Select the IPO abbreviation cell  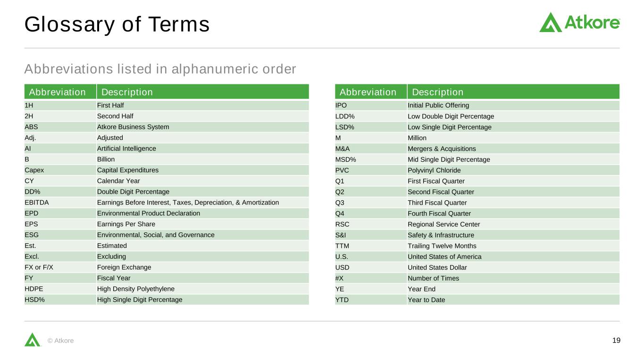(342, 105)
